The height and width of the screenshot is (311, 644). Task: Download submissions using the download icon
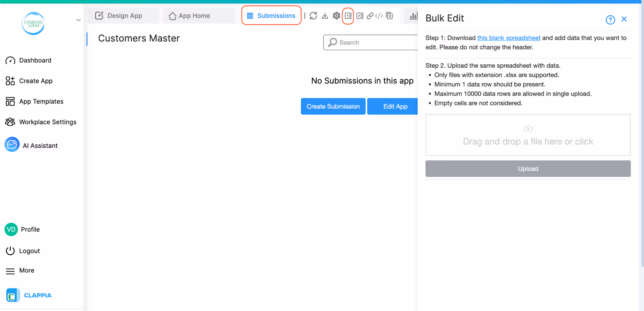(x=325, y=16)
